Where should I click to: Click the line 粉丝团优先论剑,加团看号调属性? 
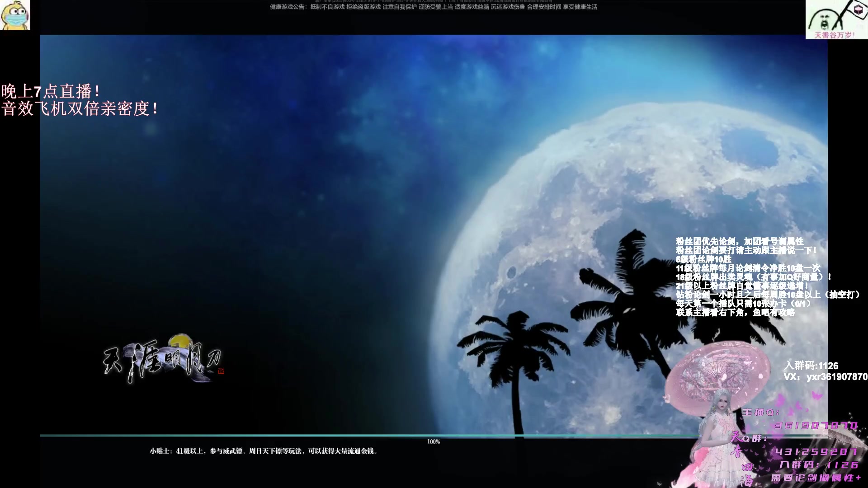click(x=740, y=241)
